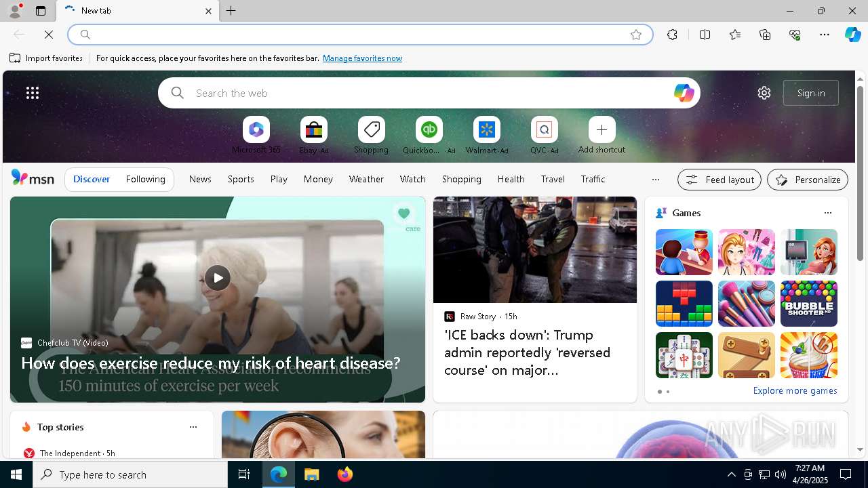The width and height of the screenshot is (868, 488).
Task: Go to the News section
Action: [x=200, y=179]
